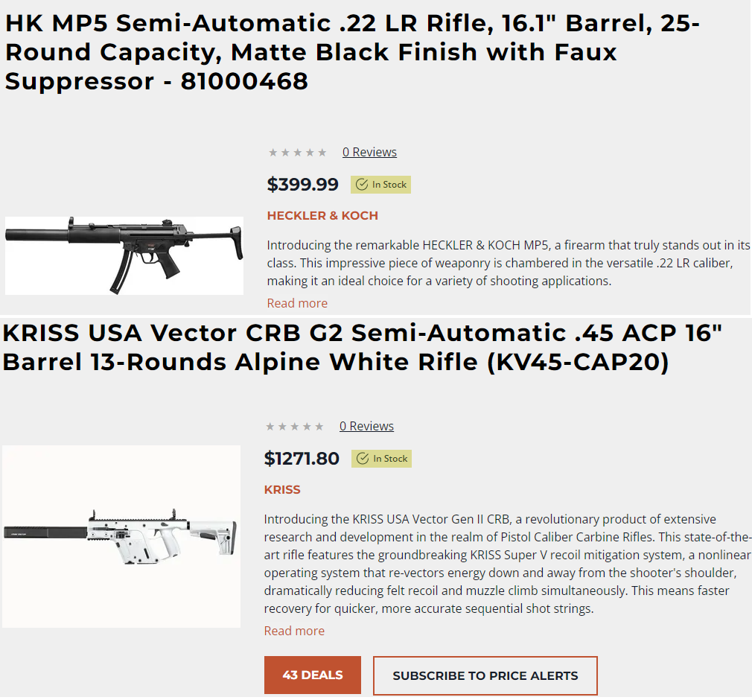Click Subscribe to Price Alerts button
This screenshot has height=700, width=752.
tap(485, 675)
